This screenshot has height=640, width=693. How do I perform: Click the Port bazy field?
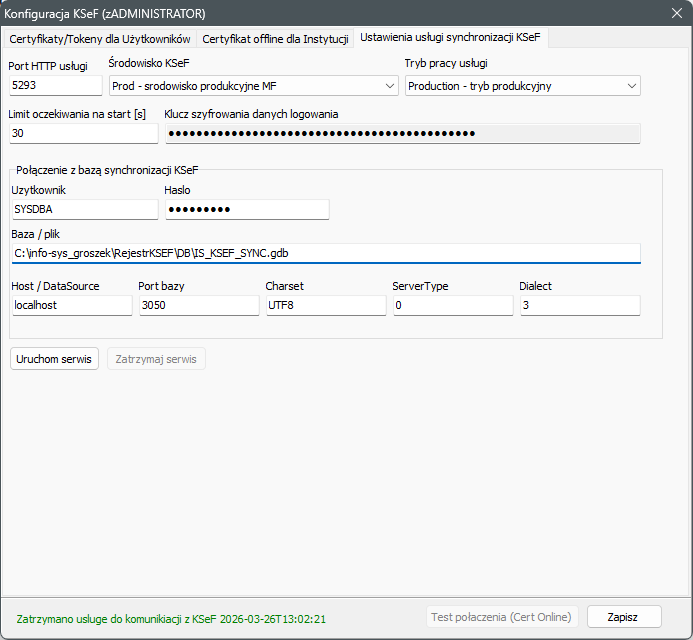coord(198,306)
